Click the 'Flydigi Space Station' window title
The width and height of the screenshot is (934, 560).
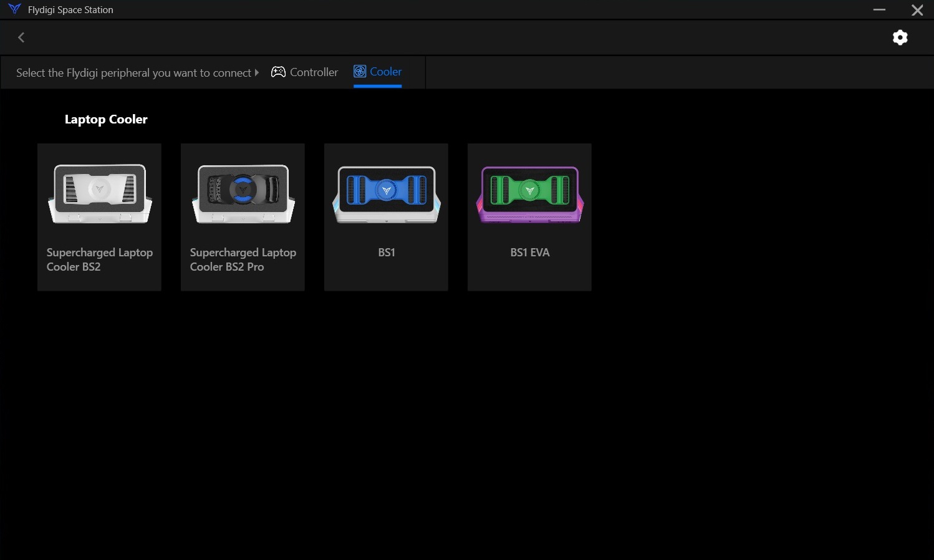click(70, 10)
